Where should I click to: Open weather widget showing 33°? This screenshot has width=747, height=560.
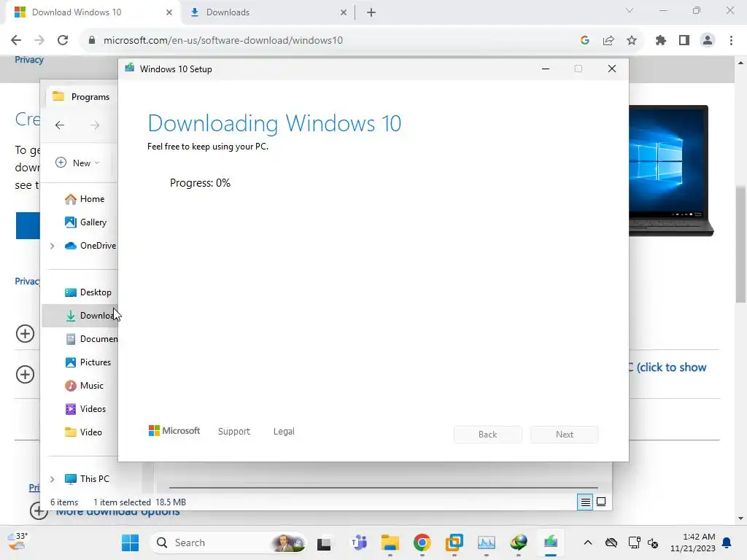tap(18, 542)
